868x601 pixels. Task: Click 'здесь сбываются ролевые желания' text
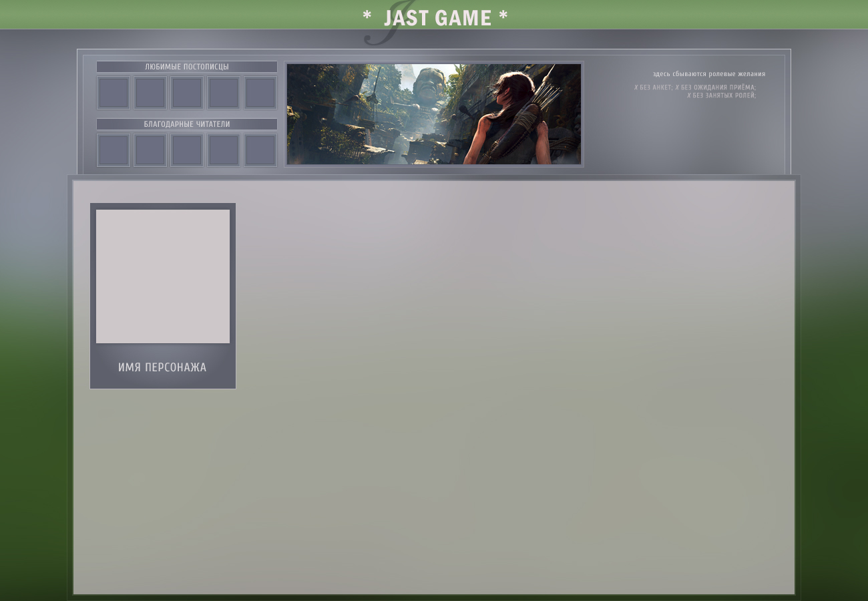[x=708, y=74]
